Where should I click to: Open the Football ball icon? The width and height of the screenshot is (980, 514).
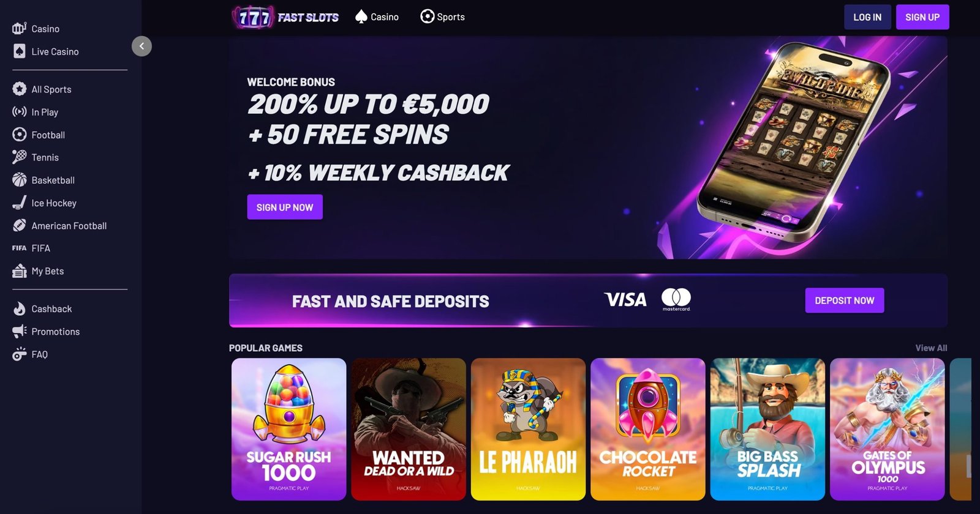coord(19,135)
